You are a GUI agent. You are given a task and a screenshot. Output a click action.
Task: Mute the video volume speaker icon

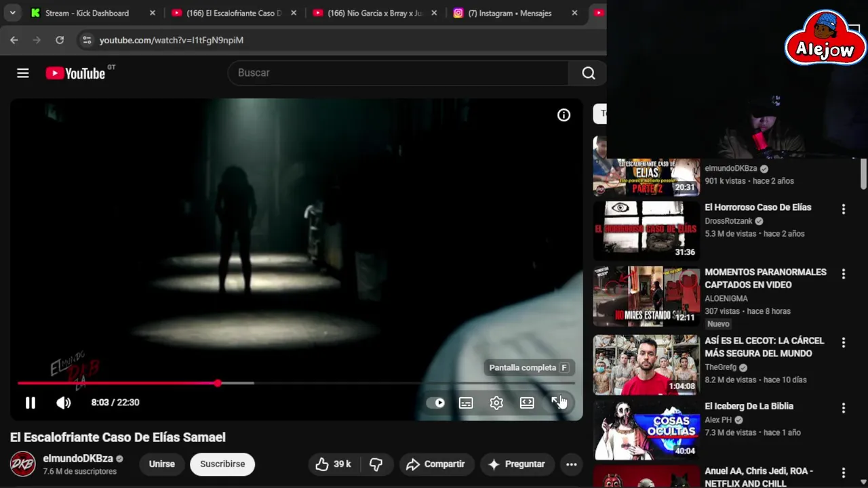(x=63, y=403)
